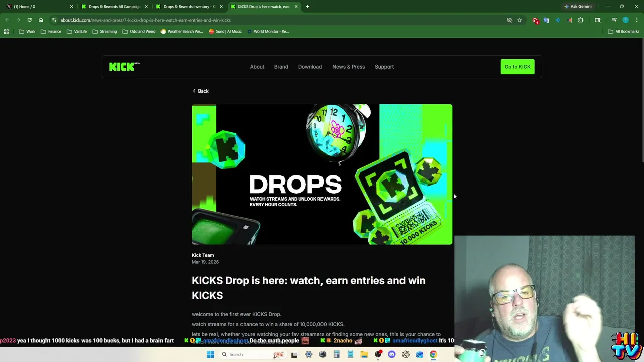Open Chrome from the taskbar

coord(433,354)
